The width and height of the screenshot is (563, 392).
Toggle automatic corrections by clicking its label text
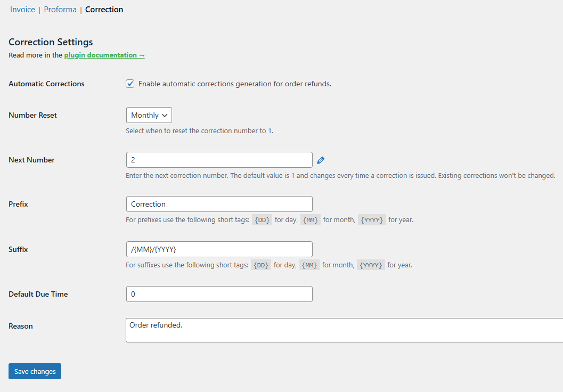pos(234,84)
